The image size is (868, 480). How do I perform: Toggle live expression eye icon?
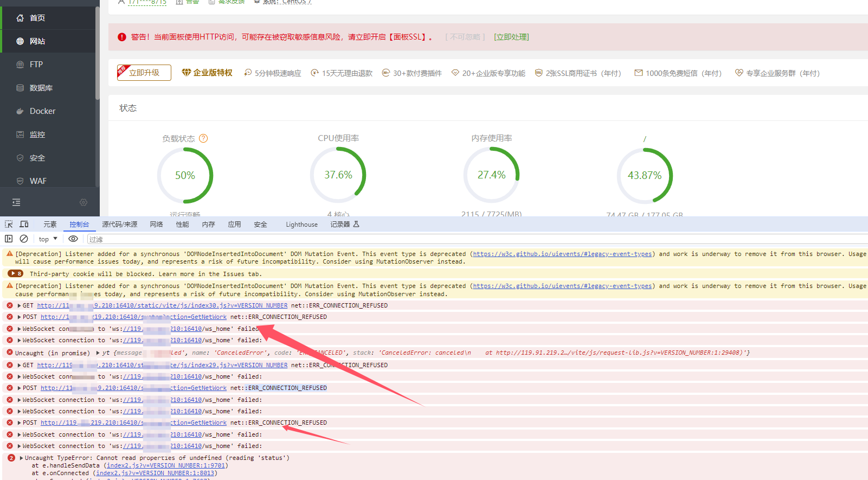[73, 239]
